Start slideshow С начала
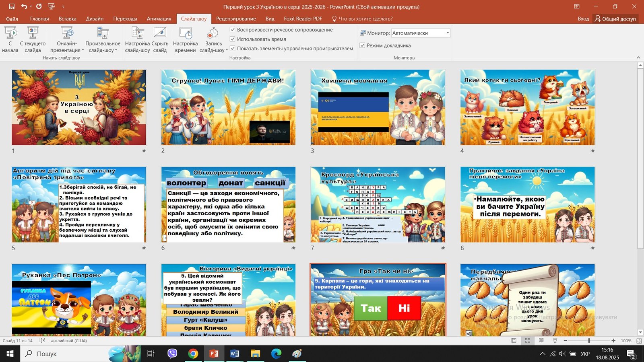Image resolution: width=644 pixels, height=362 pixels. tap(10, 39)
